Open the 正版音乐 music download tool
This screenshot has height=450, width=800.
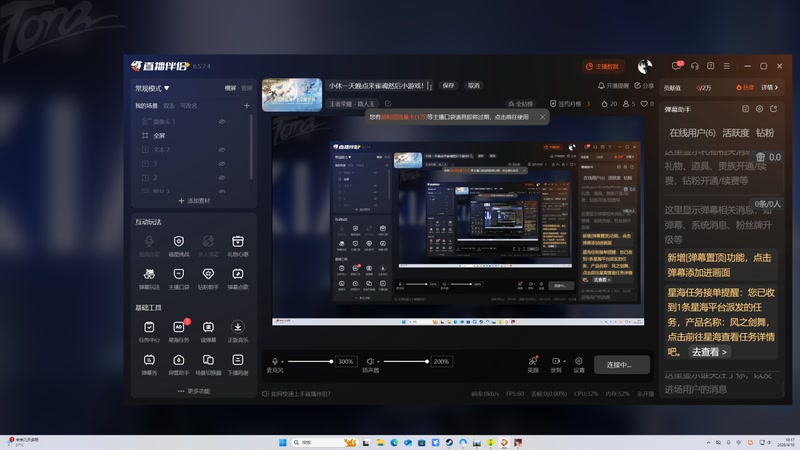click(x=238, y=332)
